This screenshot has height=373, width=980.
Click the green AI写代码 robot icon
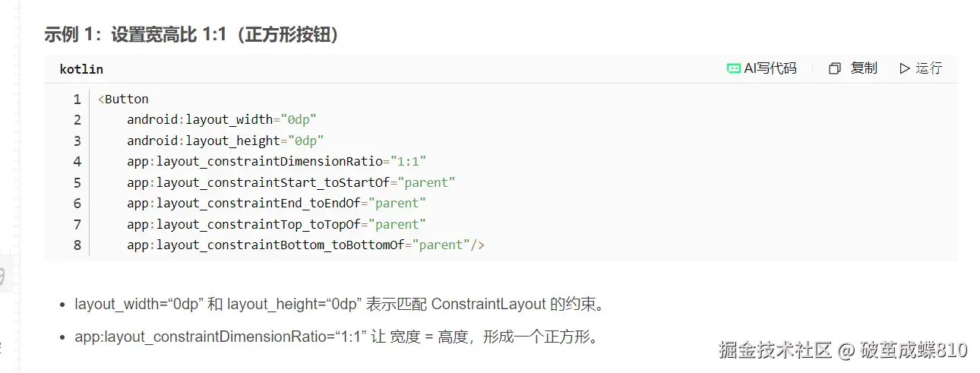(x=733, y=68)
